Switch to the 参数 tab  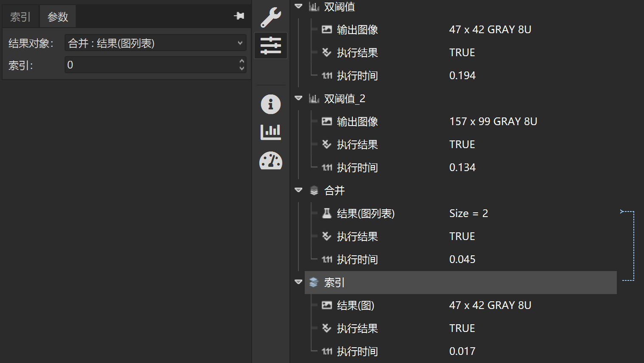58,17
